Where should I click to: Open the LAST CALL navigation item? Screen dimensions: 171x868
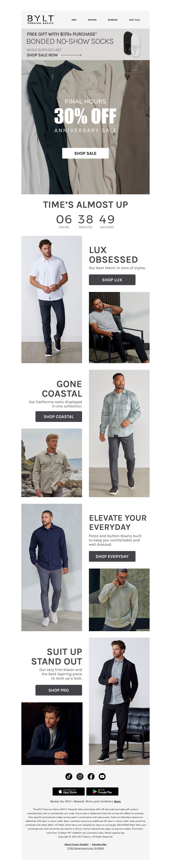pos(135,20)
